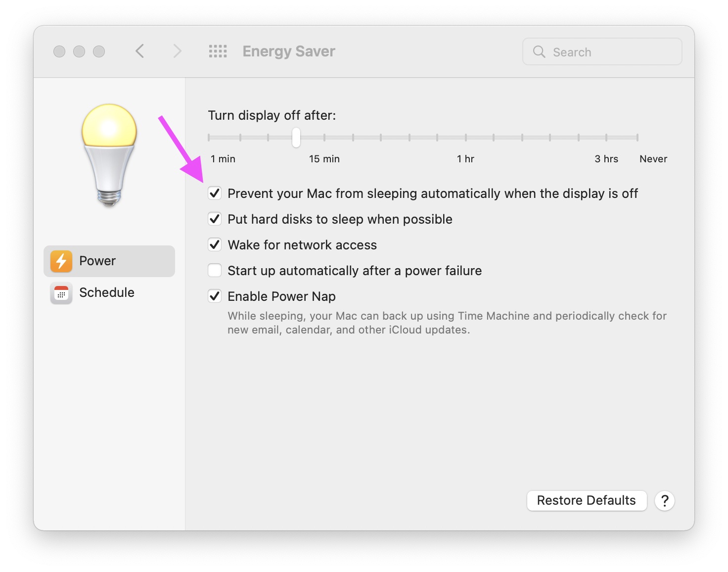Go forward with the right chevron

point(177,51)
